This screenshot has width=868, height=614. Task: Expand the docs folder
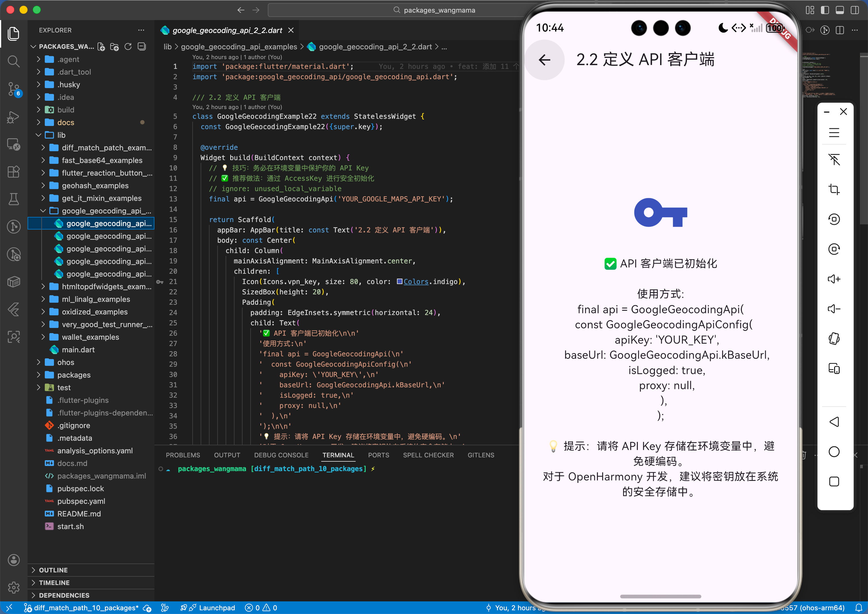pyautogui.click(x=65, y=123)
